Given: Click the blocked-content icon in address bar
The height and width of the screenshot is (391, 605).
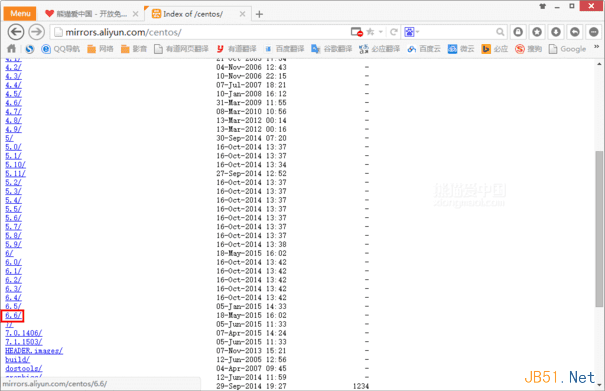Looking at the screenshot, I should coord(357,32).
